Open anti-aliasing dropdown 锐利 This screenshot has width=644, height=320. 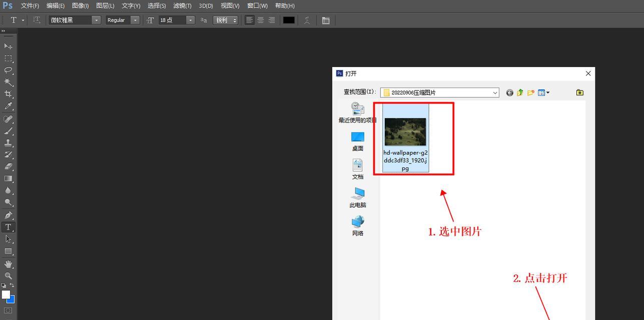pos(225,20)
